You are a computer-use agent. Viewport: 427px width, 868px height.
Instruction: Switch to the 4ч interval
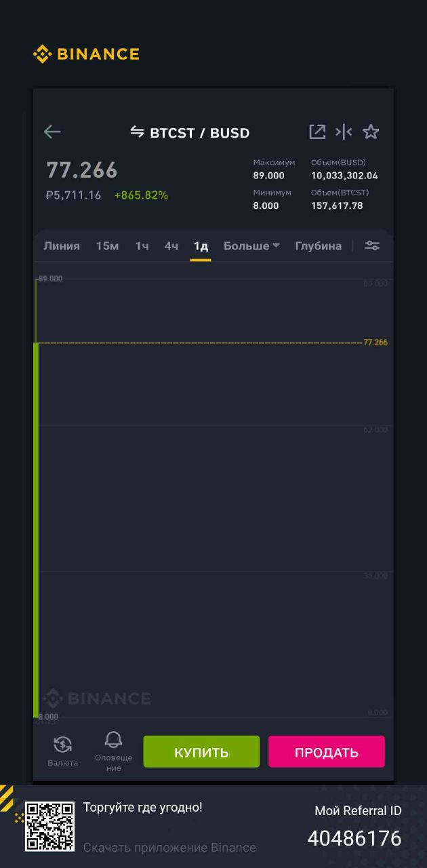point(171,246)
